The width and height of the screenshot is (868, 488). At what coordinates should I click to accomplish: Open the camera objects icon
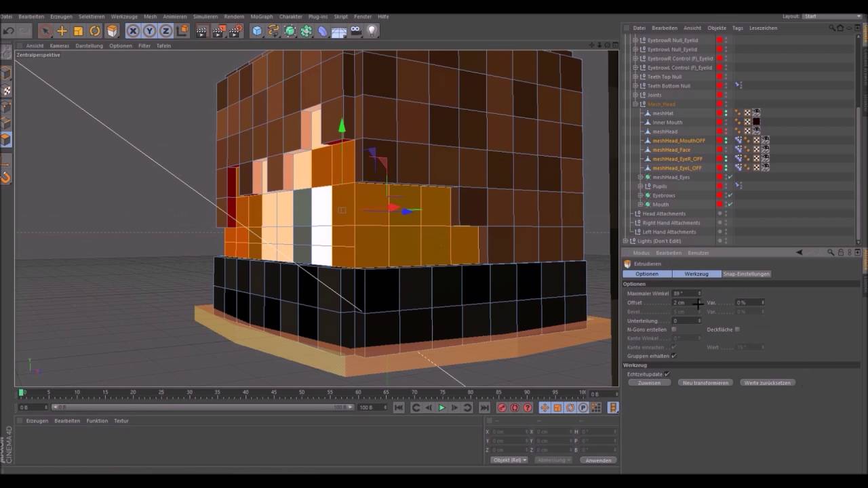pos(355,30)
